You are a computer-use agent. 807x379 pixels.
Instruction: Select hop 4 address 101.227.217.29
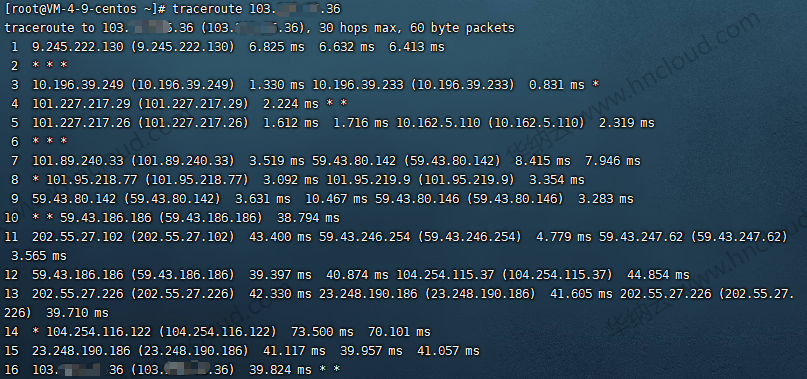[81, 104]
